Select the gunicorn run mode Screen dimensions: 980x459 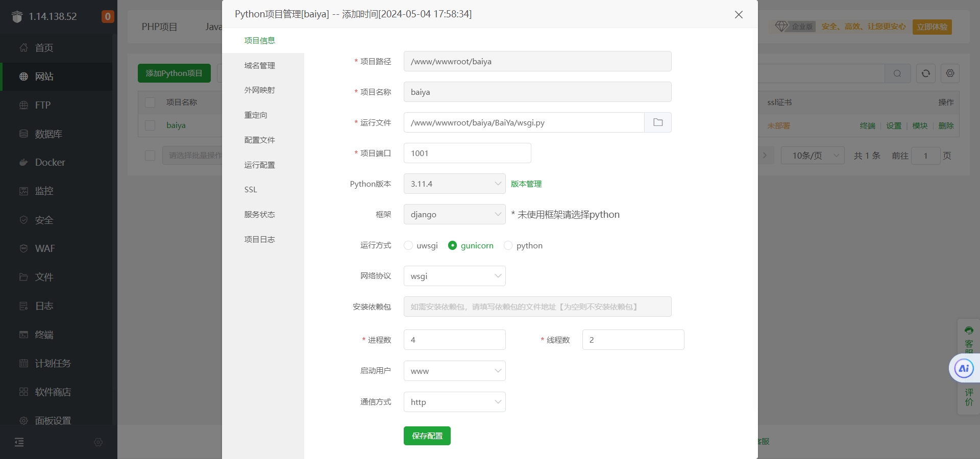pyautogui.click(x=452, y=245)
